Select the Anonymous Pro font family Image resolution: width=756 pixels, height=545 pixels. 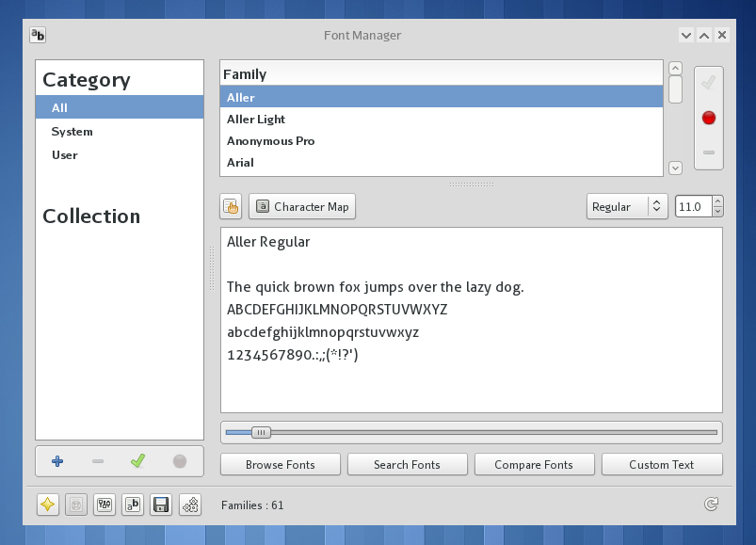tap(442, 140)
